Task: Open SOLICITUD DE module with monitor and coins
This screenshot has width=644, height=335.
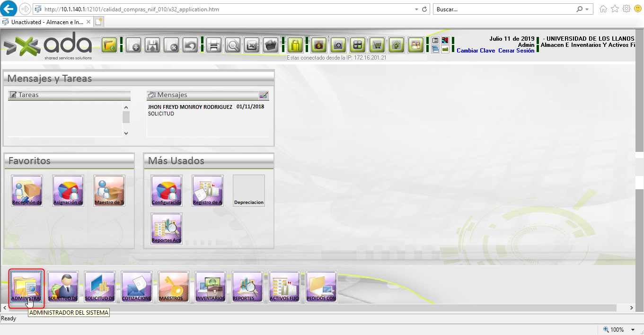Action: [x=100, y=287]
